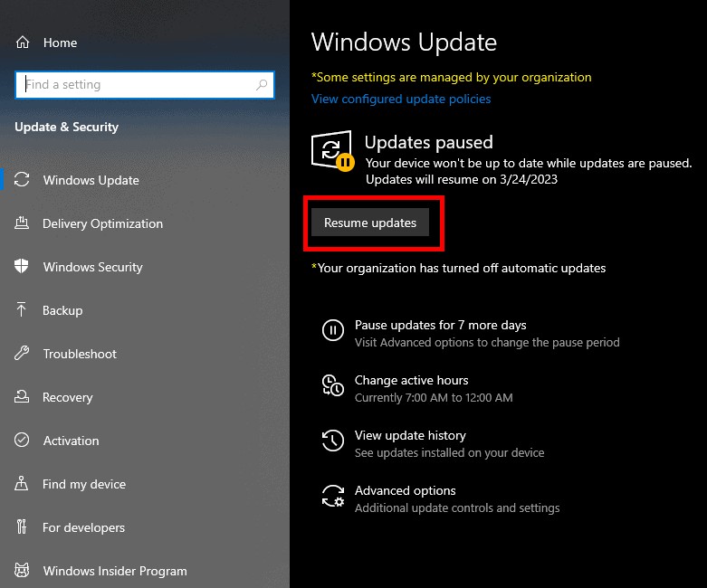Open View update history
Image resolution: width=707 pixels, height=588 pixels.
410,435
